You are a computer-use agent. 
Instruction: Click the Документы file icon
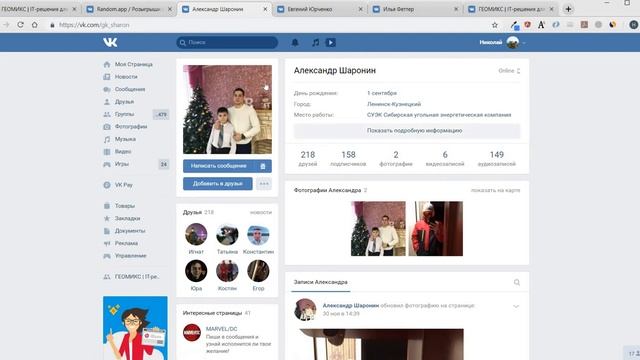pos(107,231)
